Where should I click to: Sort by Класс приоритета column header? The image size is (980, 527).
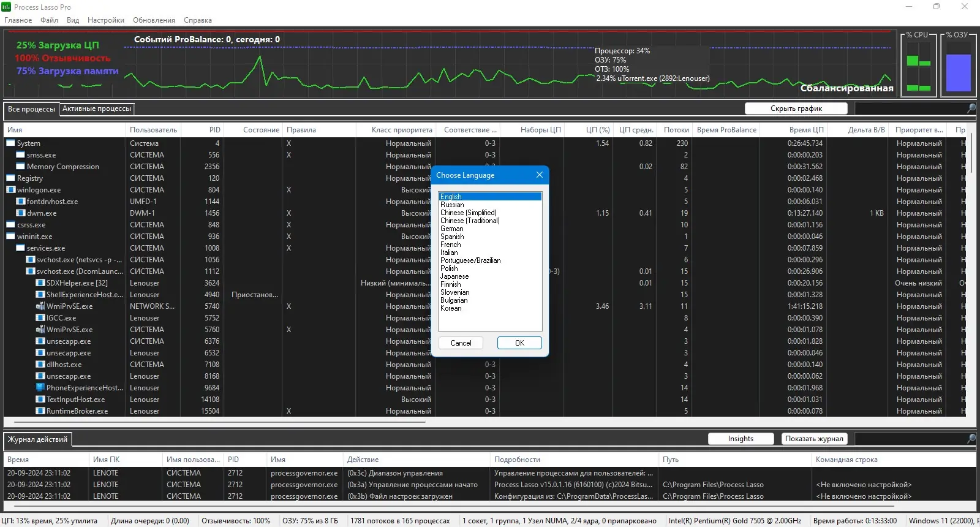tap(396, 130)
